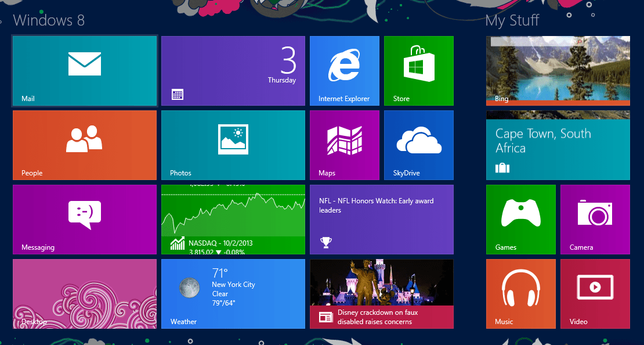Open the Maps folded map icon
644x345 pixels.
(x=344, y=140)
